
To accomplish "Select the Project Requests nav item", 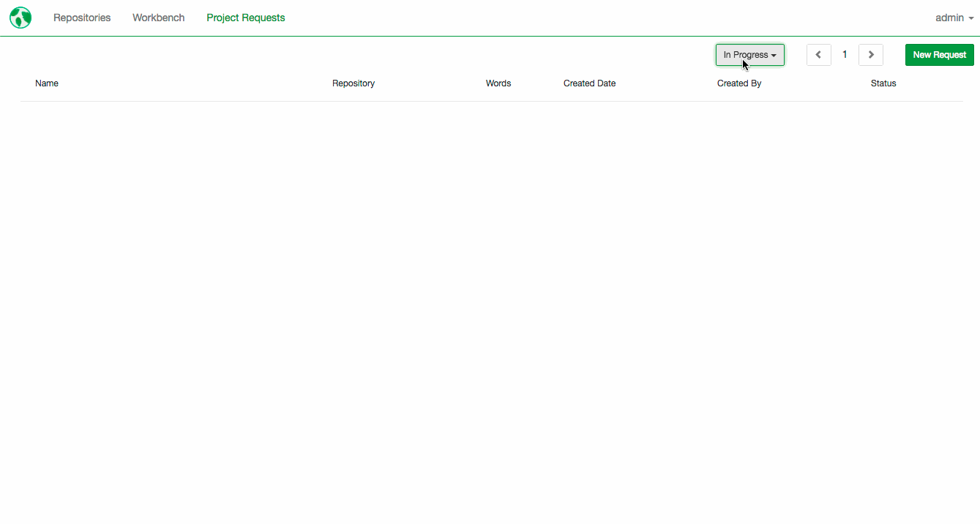I will coord(246,18).
